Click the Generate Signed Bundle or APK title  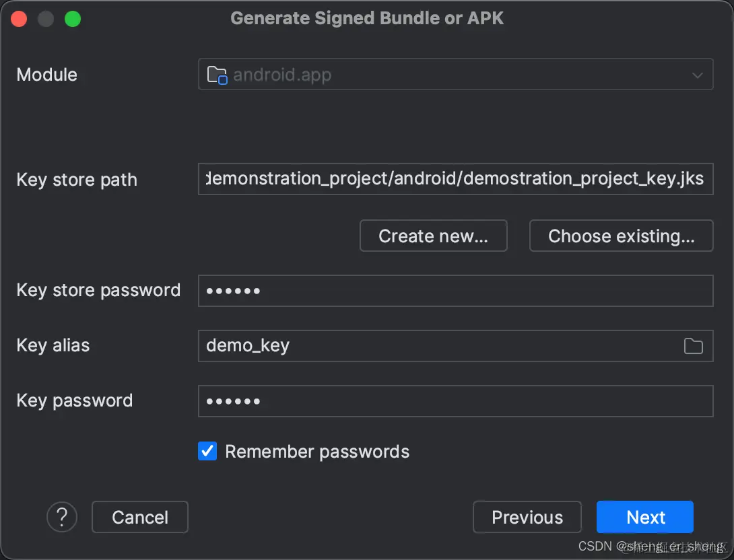[367, 18]
